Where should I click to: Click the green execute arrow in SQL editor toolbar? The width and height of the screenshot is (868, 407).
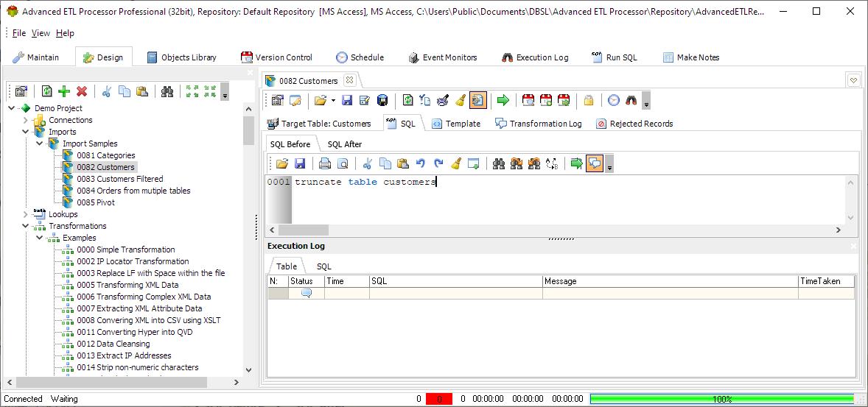point(577,163)
